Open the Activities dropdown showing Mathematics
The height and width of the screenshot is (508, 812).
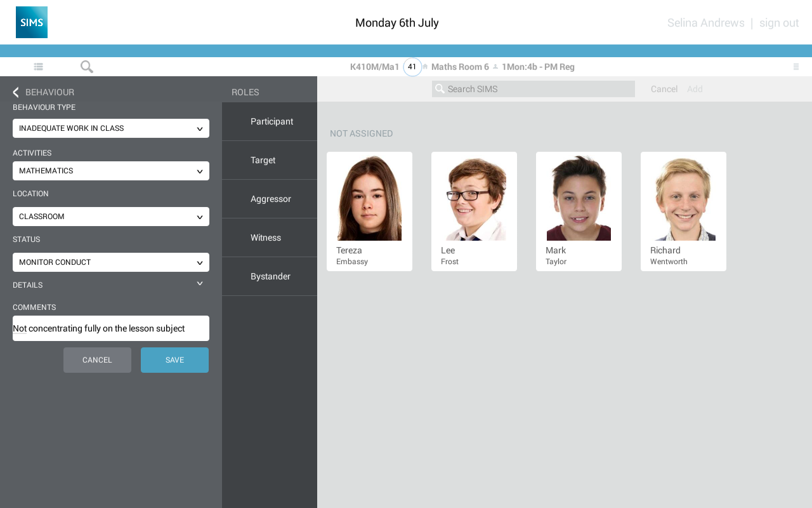111,171
